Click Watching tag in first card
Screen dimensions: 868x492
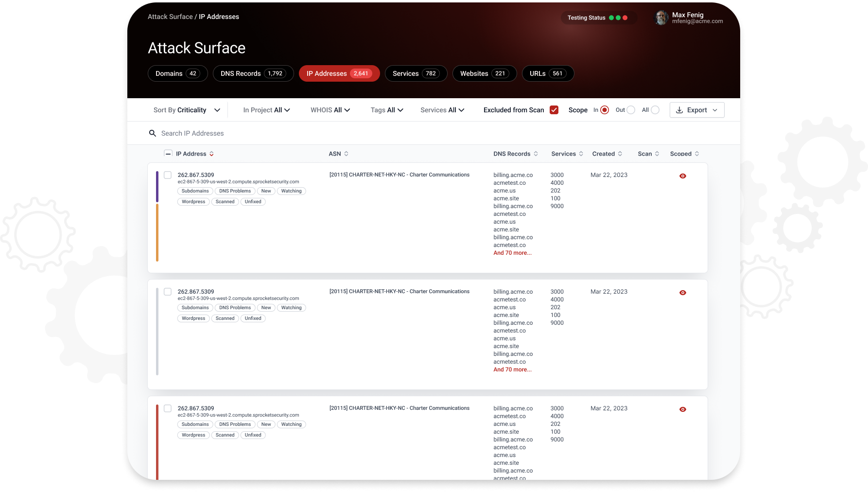(x=291, y=191)
